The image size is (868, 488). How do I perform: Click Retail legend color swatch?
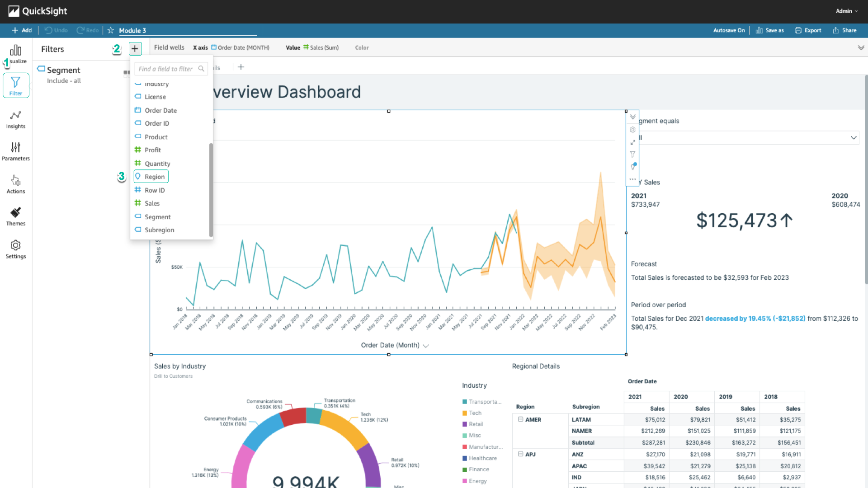coord(465,424)
